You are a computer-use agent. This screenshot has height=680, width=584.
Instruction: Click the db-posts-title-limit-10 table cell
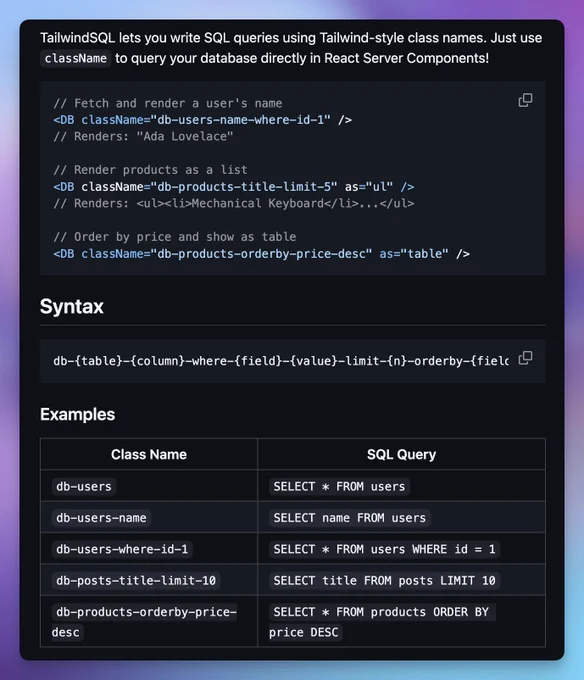(x=149, y=580)
